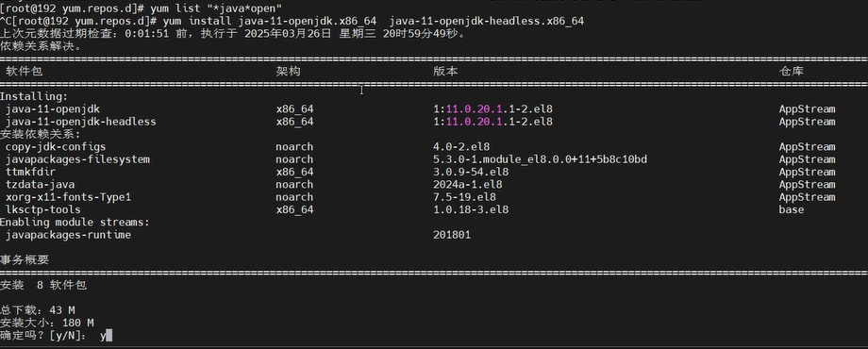Click the 架构 column header

point(289,71)
